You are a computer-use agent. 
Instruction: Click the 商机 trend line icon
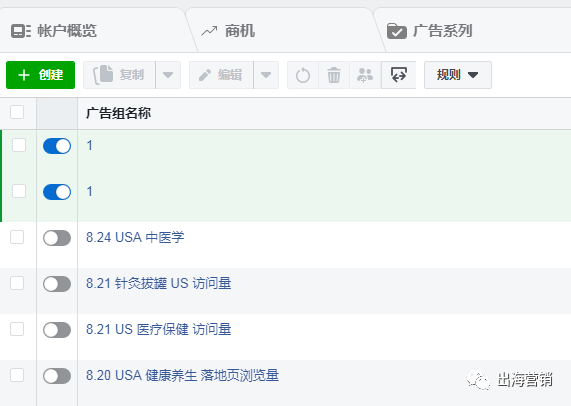pos(209,31)
